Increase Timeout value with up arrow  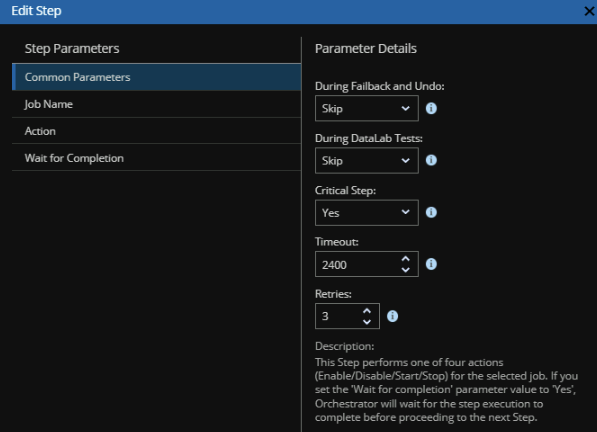405,259
